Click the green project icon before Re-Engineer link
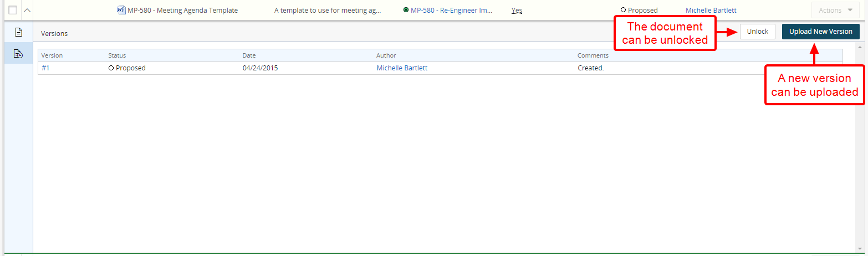Screen dimensions: 868x256 [x=406, y=10]
